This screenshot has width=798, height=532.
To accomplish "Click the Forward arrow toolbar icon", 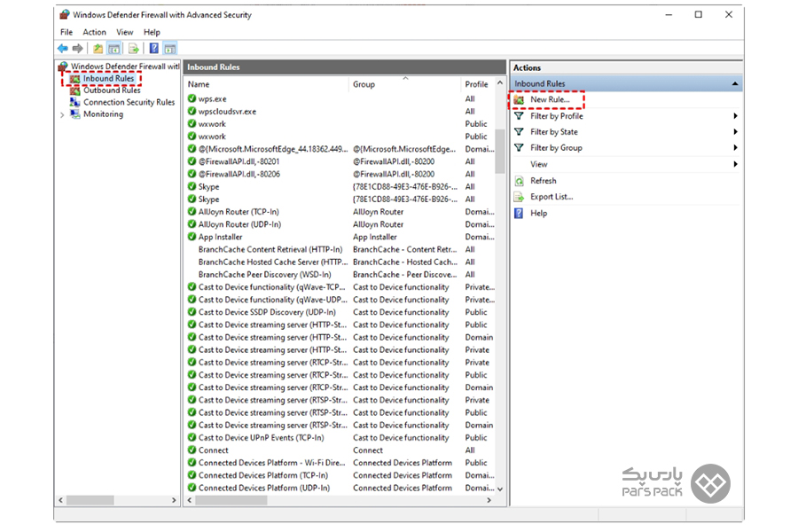I will coord(77,49).
